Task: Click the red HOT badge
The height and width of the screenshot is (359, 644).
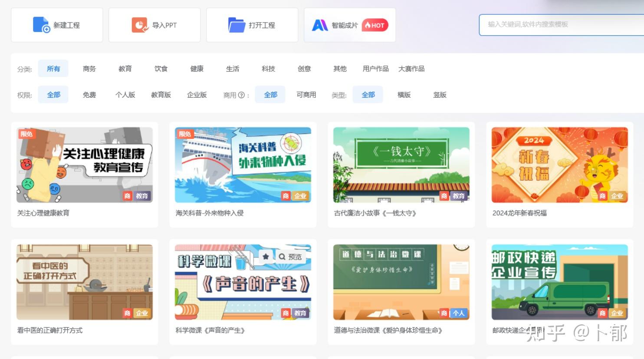Action: pos(375,25)
